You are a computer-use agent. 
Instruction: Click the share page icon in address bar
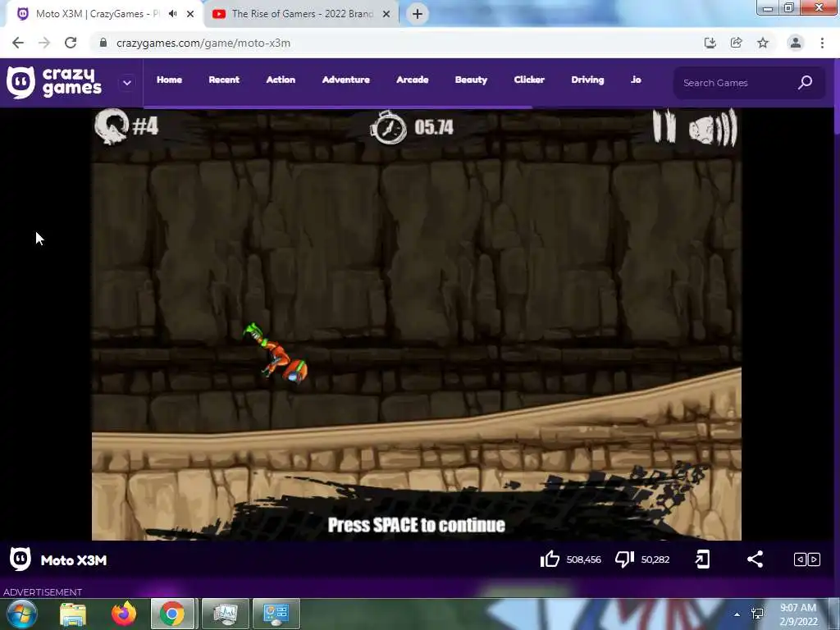(737, 43)
